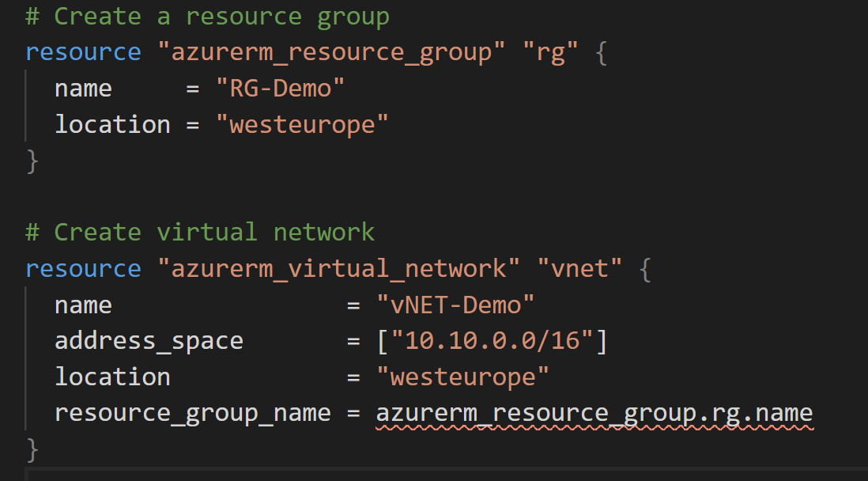The width and height of the screenshot is (868, 481).
Task: Click closing brace of the rg block
Action: (32, 161)
